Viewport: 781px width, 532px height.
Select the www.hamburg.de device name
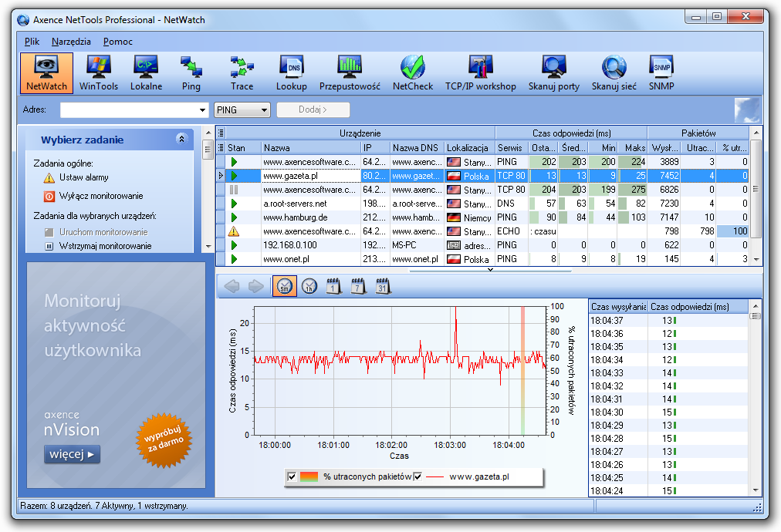296,217
